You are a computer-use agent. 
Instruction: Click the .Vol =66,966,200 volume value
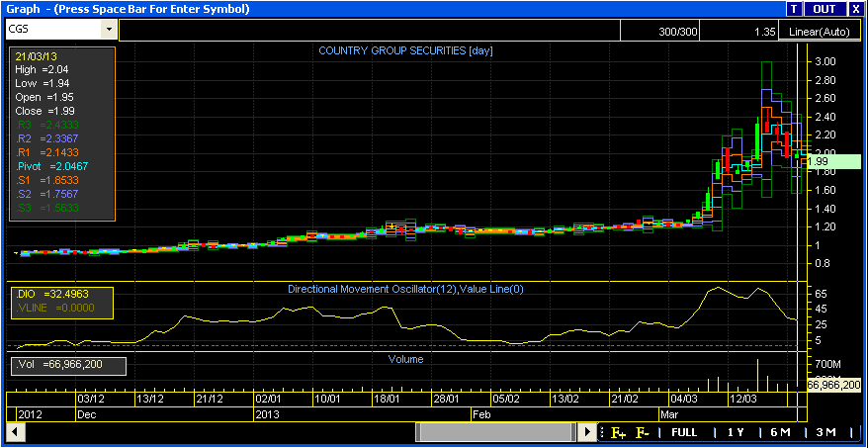tap(60, 364)
